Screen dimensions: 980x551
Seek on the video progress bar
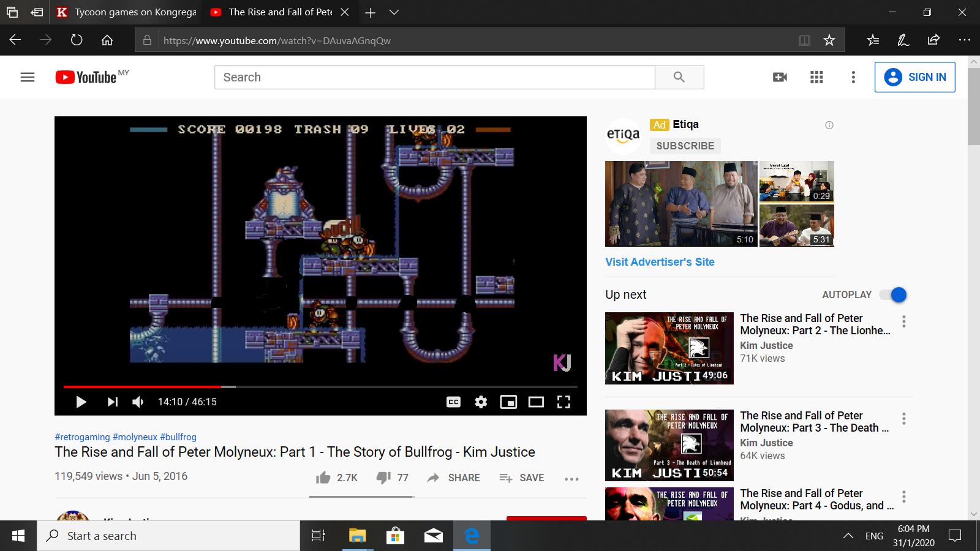pyautogui.click(x=320, y=387)
